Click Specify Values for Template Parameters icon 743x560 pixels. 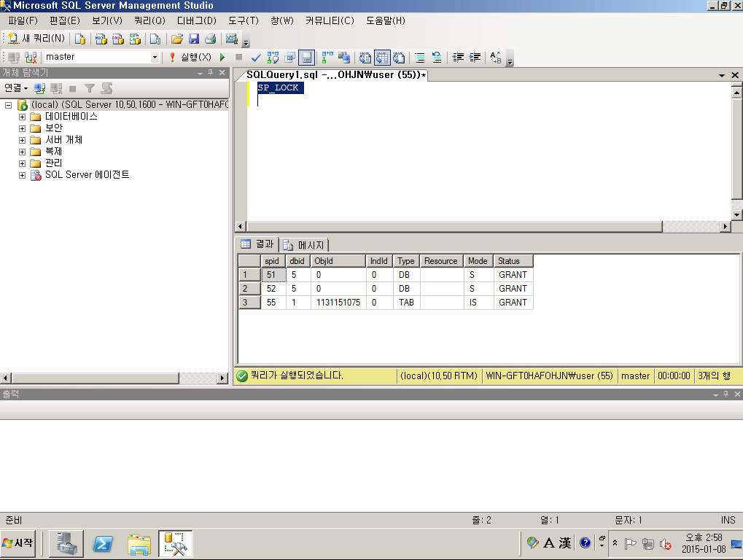point(496,58)
